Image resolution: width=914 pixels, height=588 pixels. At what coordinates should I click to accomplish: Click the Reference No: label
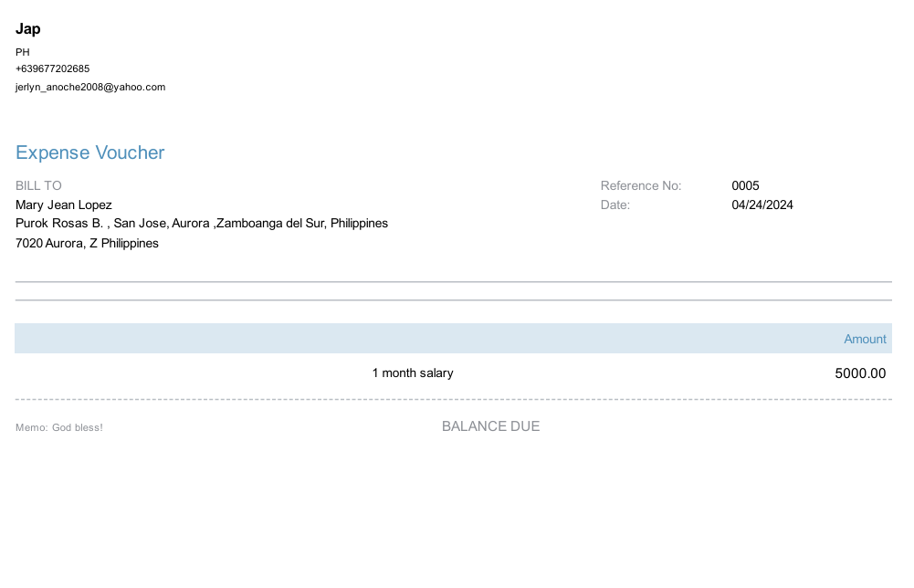point(641,186)
